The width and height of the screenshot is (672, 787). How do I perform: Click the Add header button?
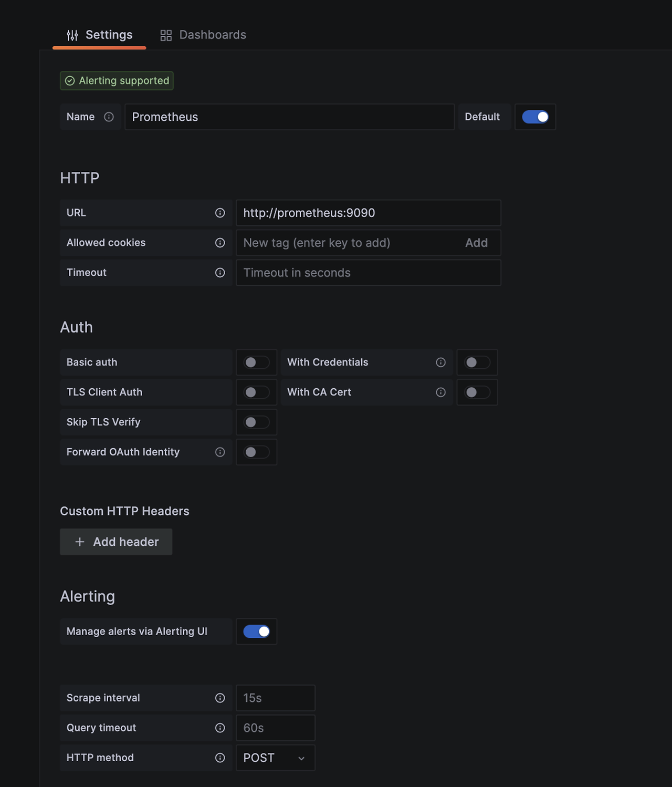[x=116, y=542]
